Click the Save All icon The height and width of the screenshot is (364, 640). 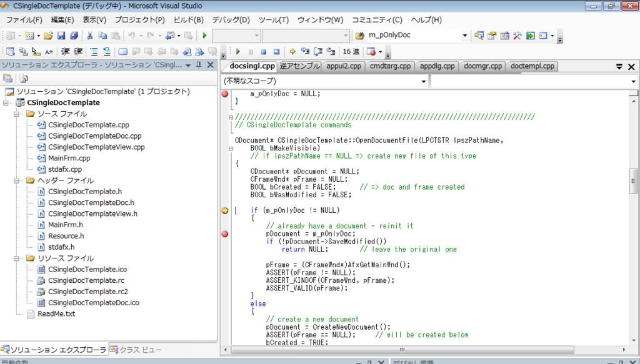[74, 36]
